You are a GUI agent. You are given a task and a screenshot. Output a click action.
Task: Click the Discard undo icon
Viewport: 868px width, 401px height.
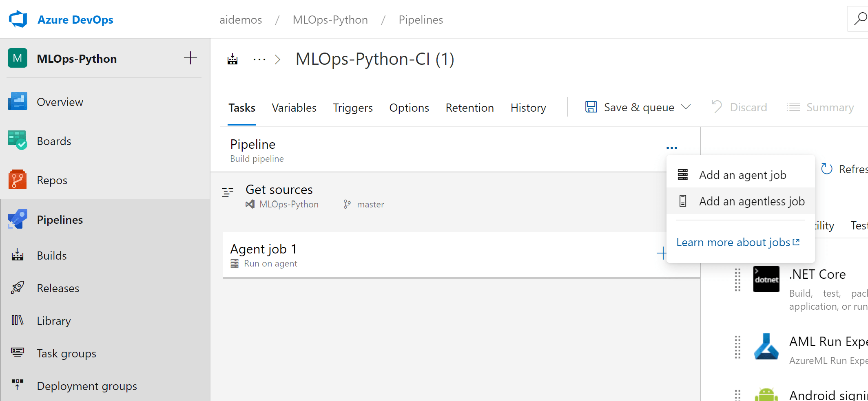coord(717,107)
